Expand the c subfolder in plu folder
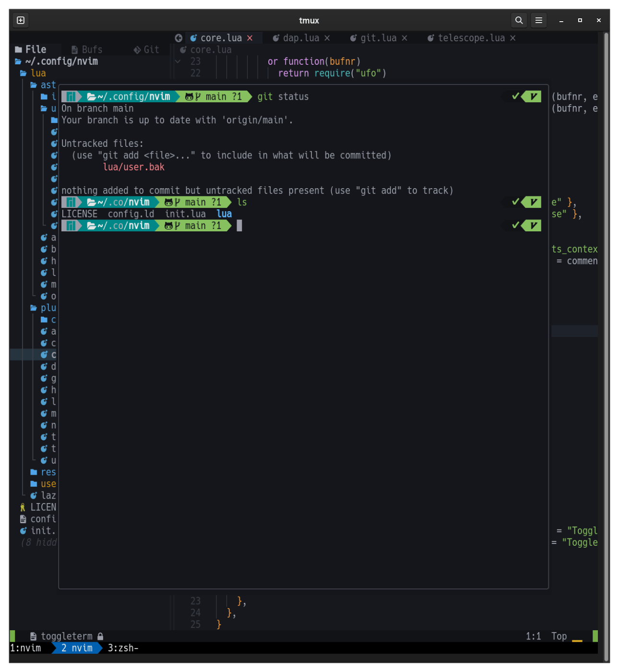This screenshot has width=619, height=672. click(48, 320)
